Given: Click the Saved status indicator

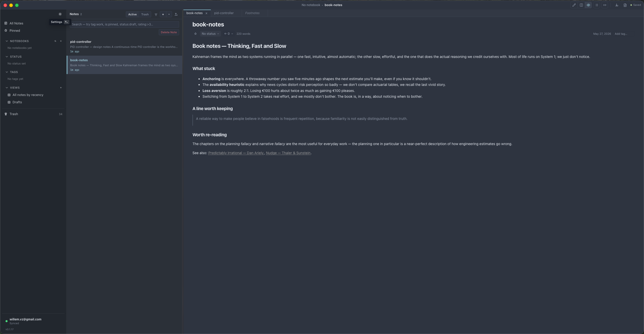Looking at the screenshot, I should pyautogui.click(x=635, y=5).
